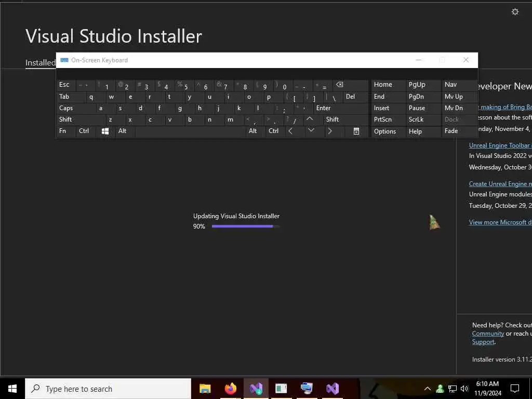The image size is (532, 399).
Task: Open the purple Visual Studio taskbar icon
Action: point(332,389)
